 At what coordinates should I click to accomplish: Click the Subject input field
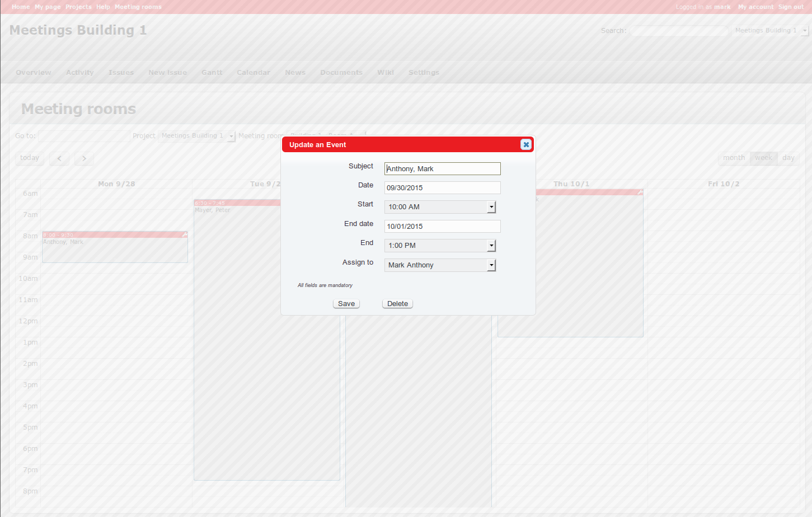(x=442, y=168)
